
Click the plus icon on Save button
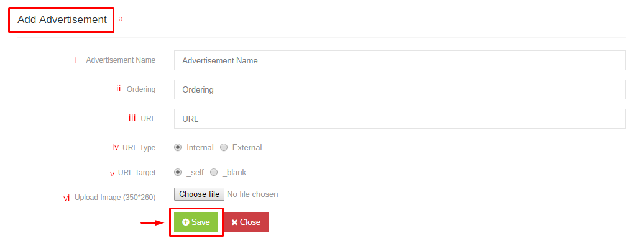point(186,222)
